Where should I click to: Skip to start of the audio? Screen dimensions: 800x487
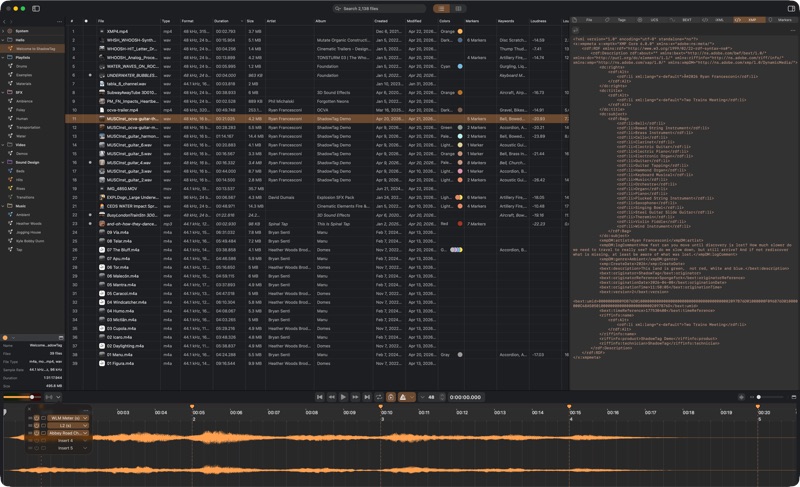pos(319,397)
